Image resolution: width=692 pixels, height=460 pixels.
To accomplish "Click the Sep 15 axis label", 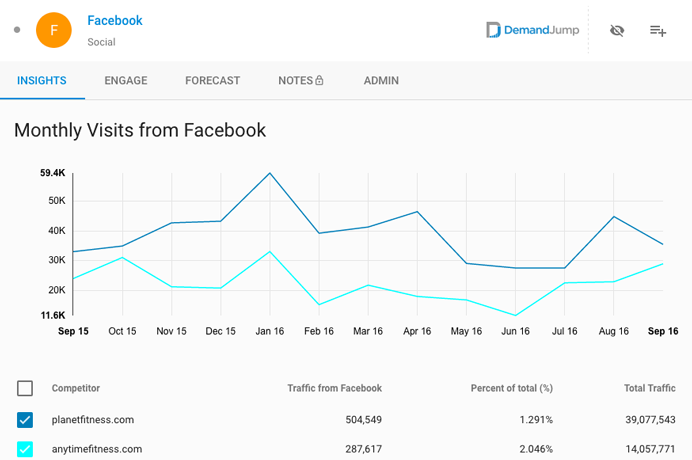I will pos(73,331).
